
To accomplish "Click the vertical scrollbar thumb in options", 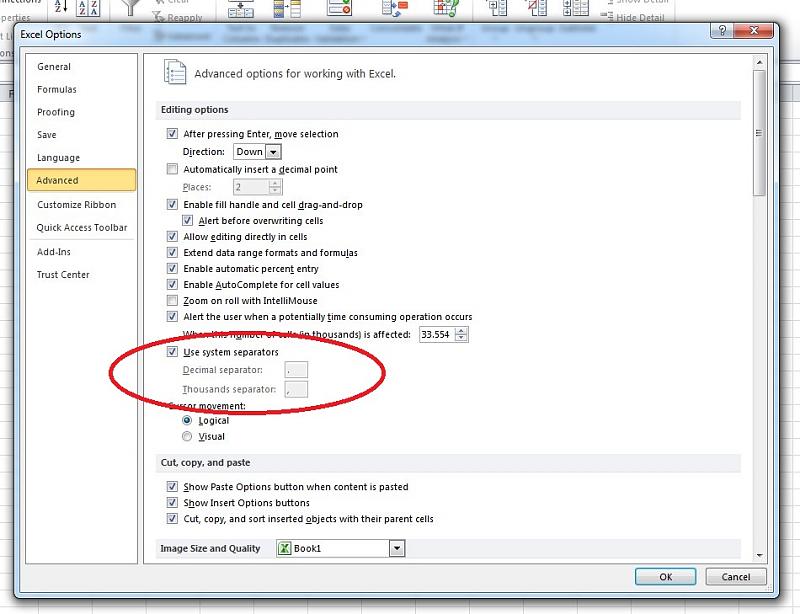I will tap(759, 133).
